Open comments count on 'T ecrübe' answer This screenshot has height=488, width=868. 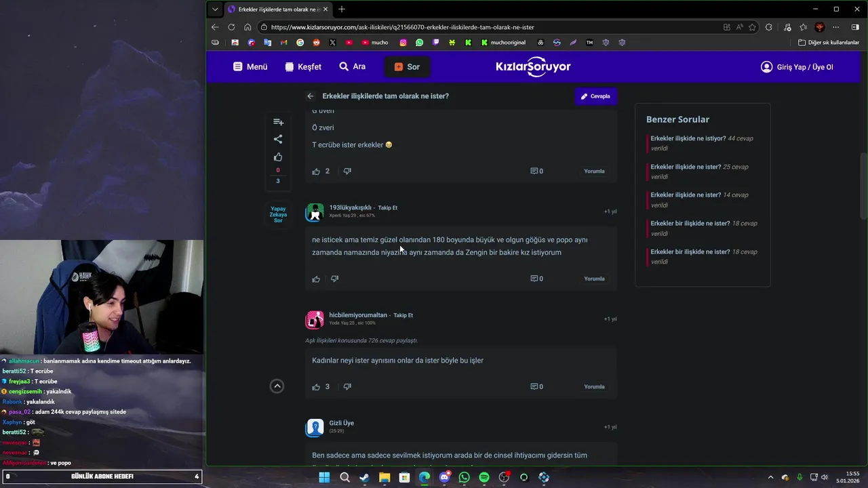pyautogui.click(x=536, y=171)
